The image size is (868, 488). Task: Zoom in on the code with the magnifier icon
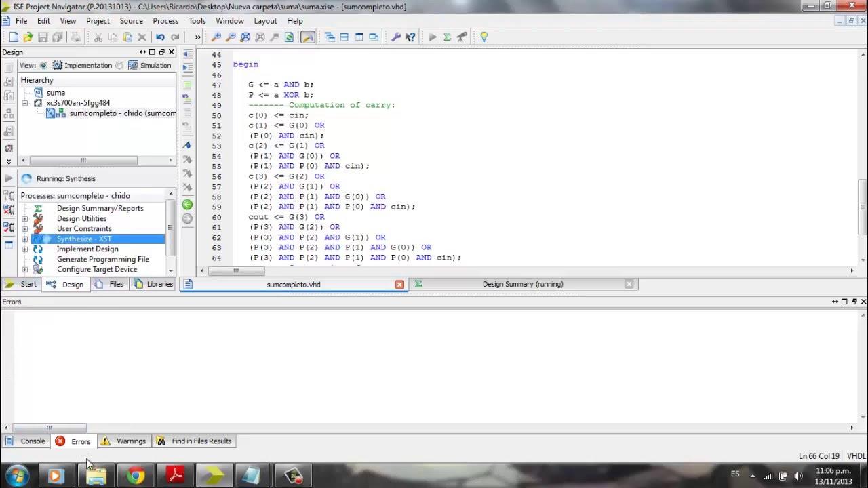point(216,37)
